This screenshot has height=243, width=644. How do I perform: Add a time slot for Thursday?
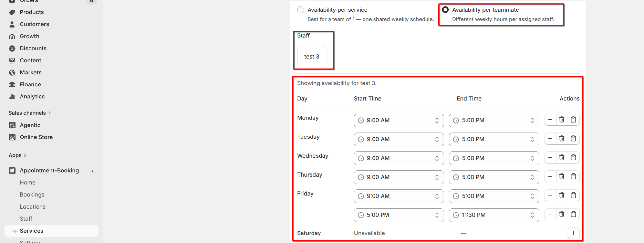[x=550, y=177]
